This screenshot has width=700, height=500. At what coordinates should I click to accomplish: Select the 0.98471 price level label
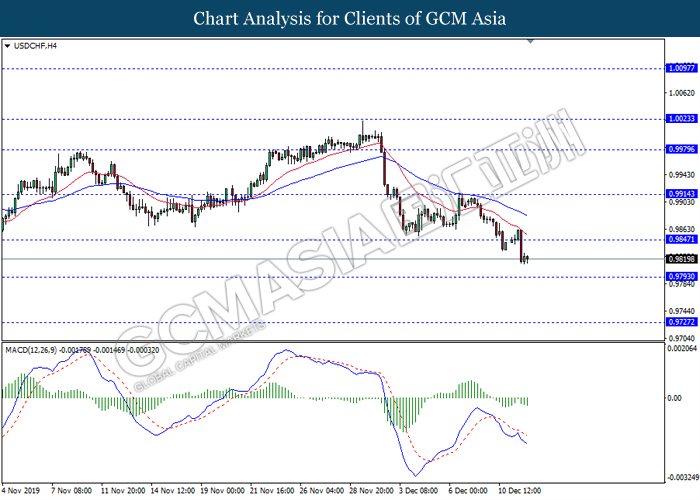coord(681,240)
